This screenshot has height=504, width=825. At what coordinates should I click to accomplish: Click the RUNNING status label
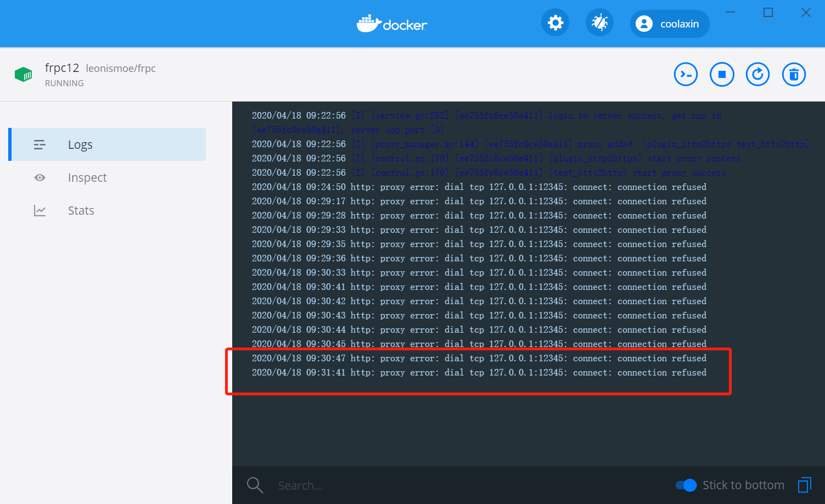click(x=64, y=83)
